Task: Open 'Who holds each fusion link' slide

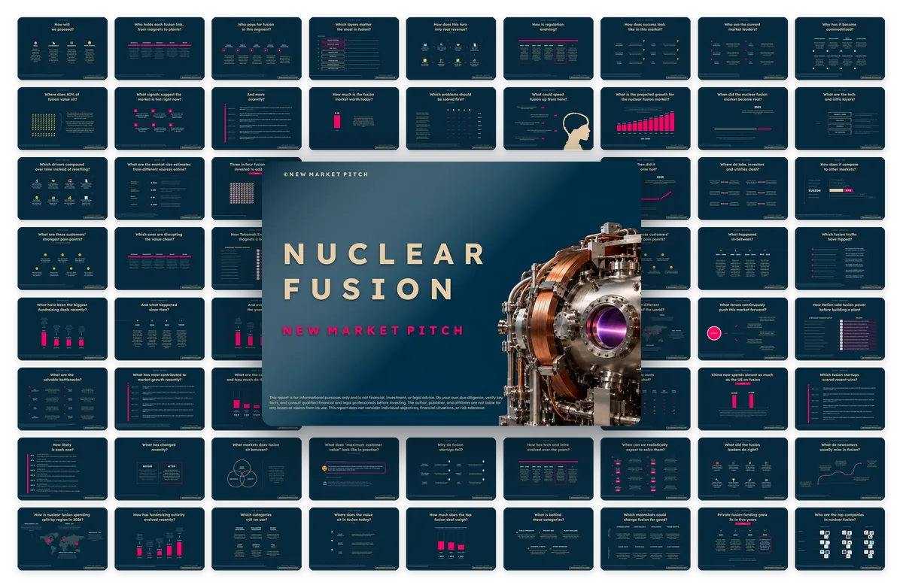Action: [x=160, y=49]
